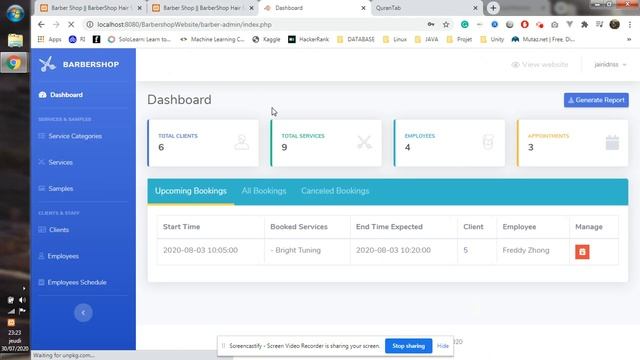Switch to Canceled Bookings tab
The height and width of the screenshot is (360, 640).
335,191
